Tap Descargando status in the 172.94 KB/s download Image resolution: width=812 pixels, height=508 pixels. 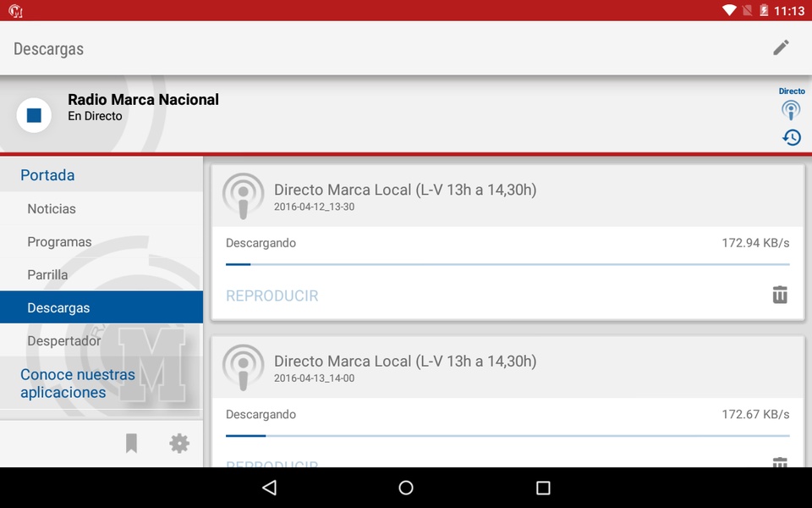coord(261,243)
